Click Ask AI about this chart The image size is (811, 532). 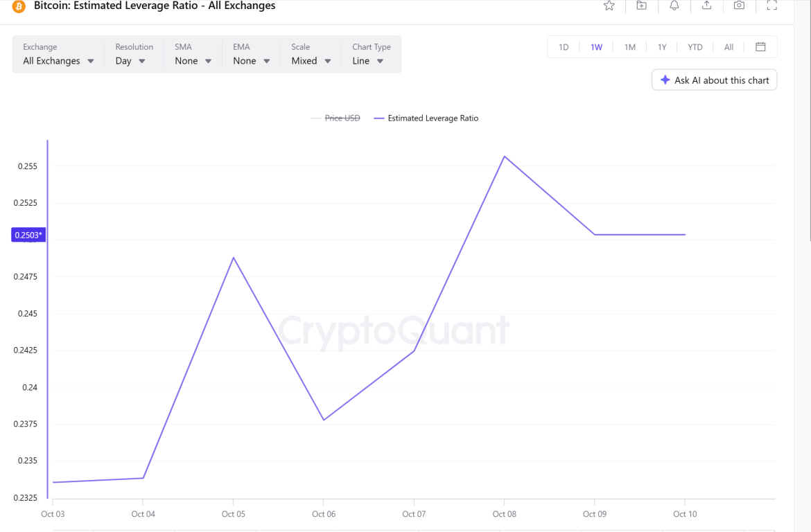point(714,80)
